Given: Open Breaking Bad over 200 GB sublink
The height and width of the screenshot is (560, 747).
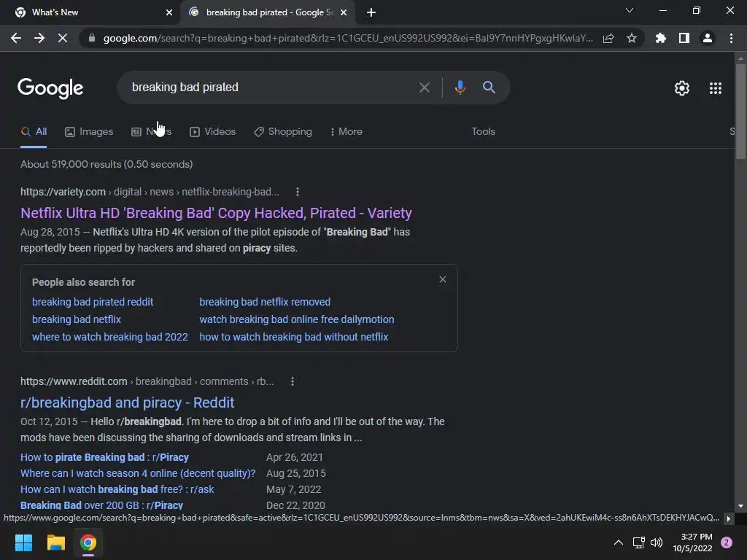Looking at the screenshot, I should pos(102,506).
